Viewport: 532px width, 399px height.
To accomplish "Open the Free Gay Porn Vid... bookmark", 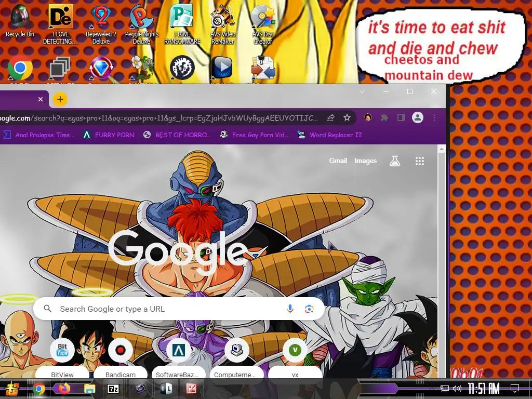I will click(254, 135).
